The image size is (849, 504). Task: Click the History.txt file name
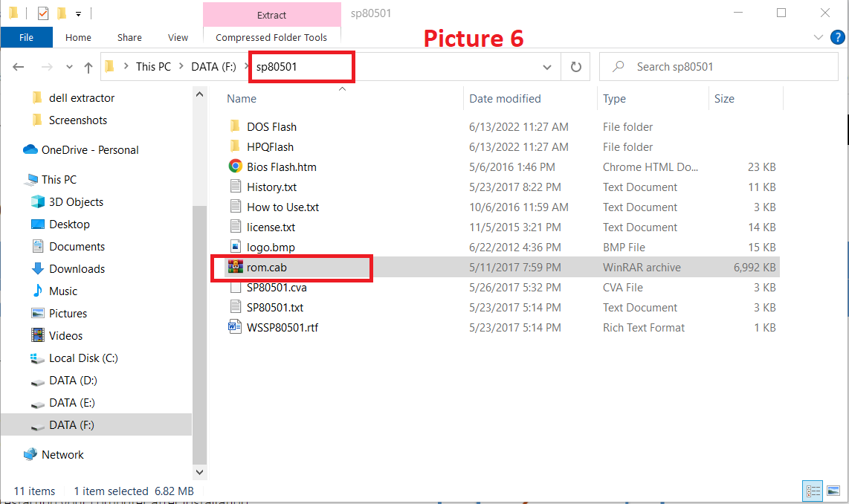pyautogui.click(x=272, y=187)
